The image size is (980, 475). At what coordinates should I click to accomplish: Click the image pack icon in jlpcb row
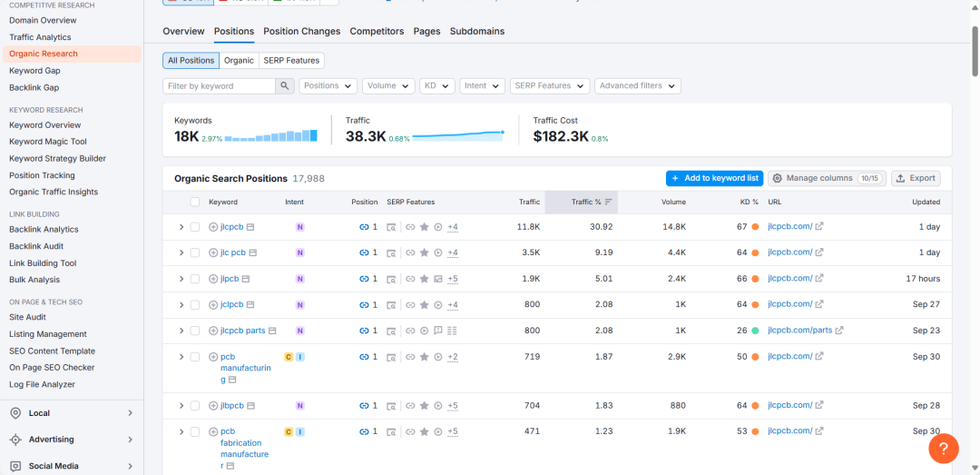click(438, 279)
